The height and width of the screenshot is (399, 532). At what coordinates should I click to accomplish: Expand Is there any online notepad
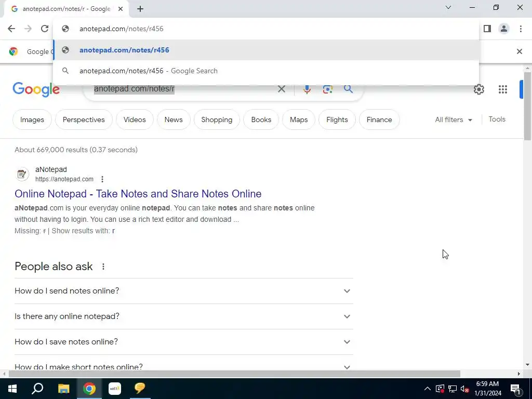[183, 316]
